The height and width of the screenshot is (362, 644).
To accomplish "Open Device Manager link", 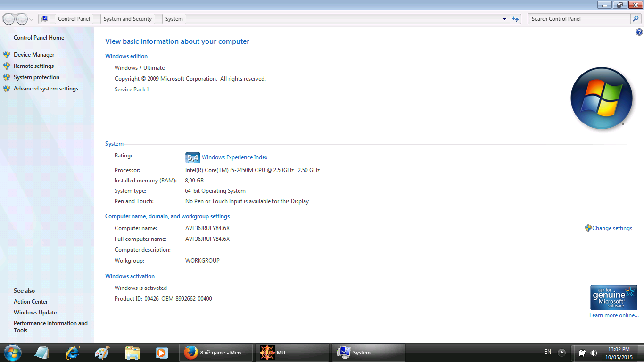I will coord(34,55).
